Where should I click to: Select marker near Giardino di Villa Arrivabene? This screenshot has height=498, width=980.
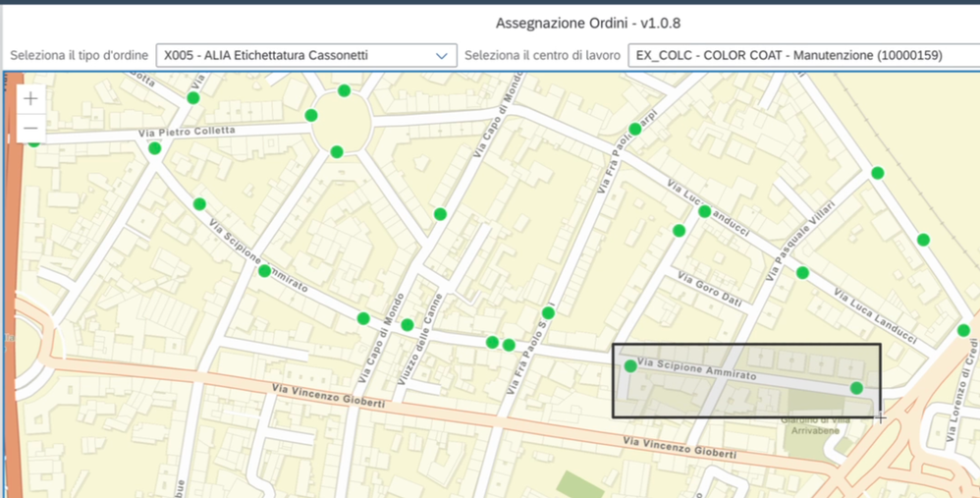click(856, 388)
